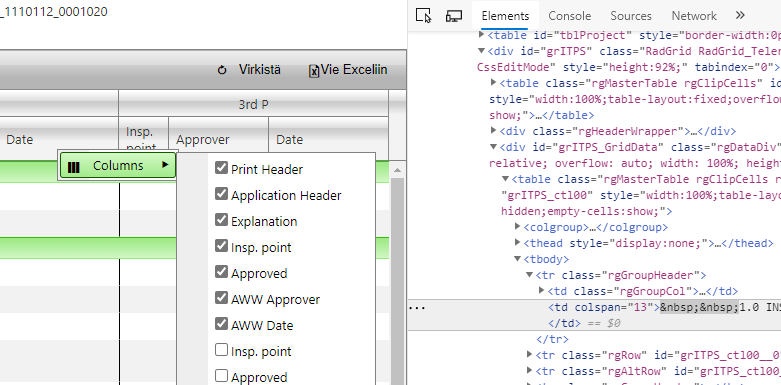Switch to the Sources tab
Screen dimensions: 781x385
[631, 16]
